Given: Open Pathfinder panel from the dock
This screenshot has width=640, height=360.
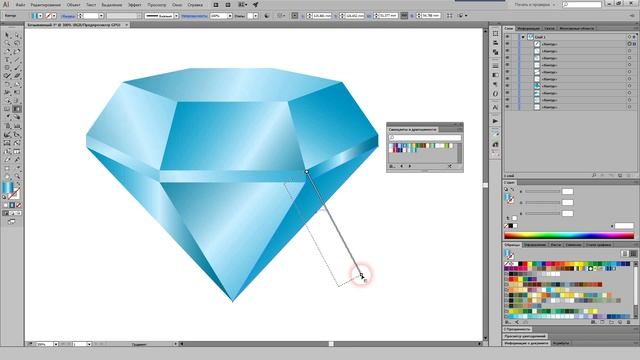Looking at the screenshot, I should click(495, 52).
